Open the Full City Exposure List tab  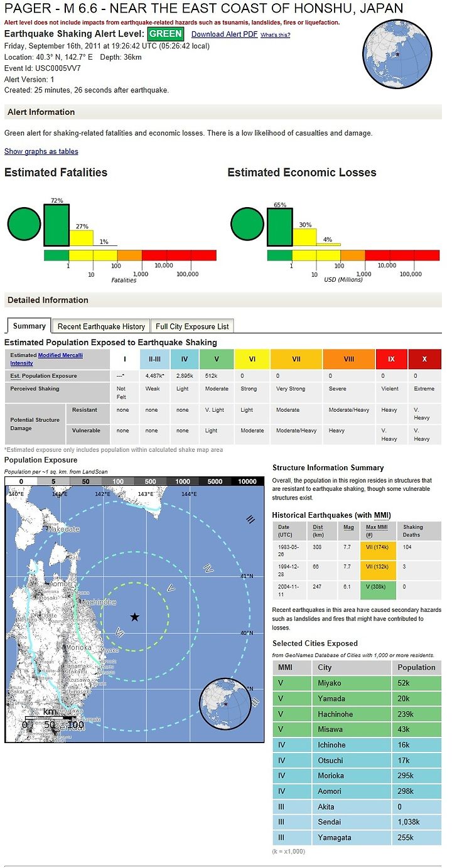tap(192, 326)
